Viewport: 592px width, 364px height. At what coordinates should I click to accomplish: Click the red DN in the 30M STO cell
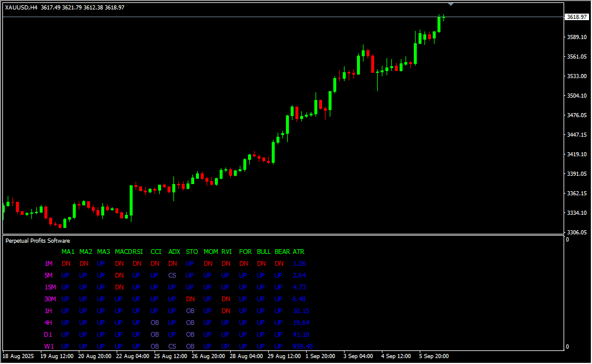pos(190,299)
